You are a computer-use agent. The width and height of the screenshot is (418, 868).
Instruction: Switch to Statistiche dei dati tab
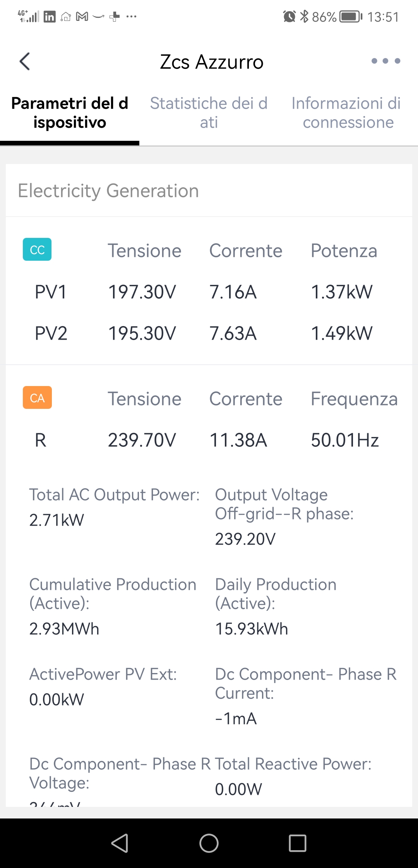point(209,113)
